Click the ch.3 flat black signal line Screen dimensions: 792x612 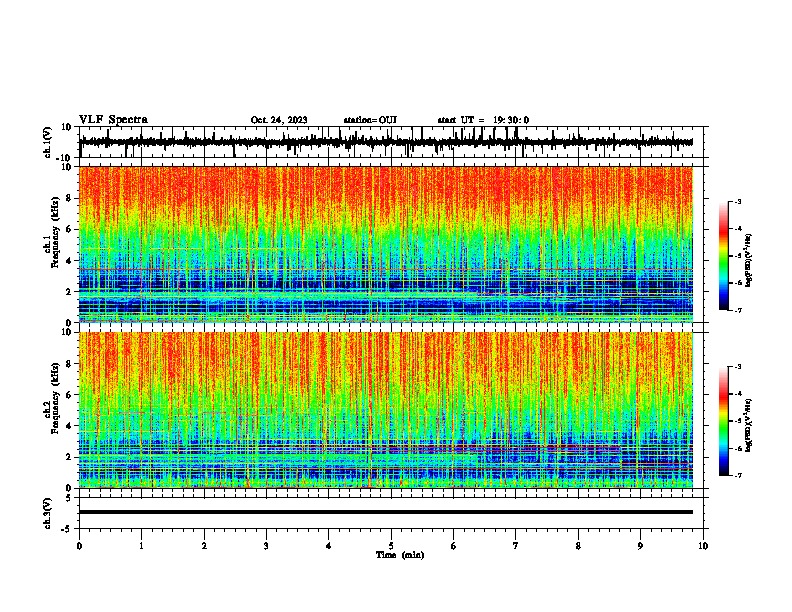(385, 512)
